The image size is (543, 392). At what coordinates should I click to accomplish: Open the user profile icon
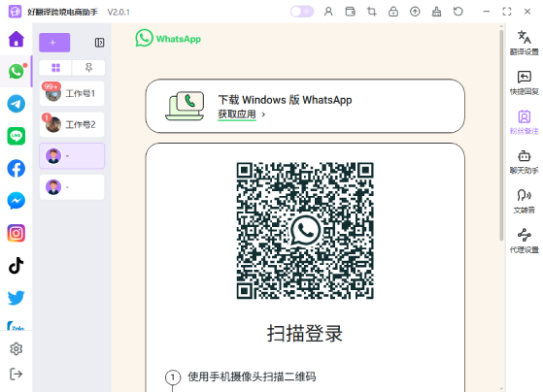click(328, 12)
